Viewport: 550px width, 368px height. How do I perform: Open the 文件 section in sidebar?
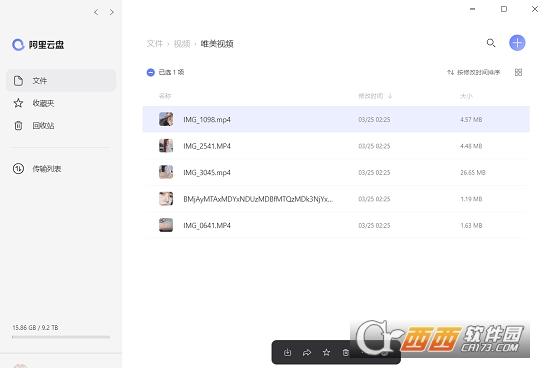click(61, 81)
